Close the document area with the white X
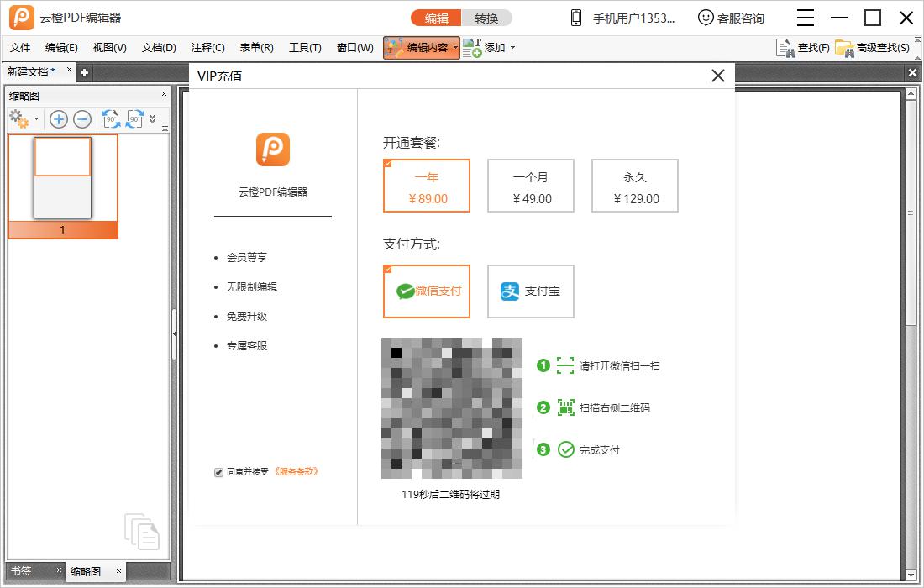 pyautogui.click(x=912, y=72)
